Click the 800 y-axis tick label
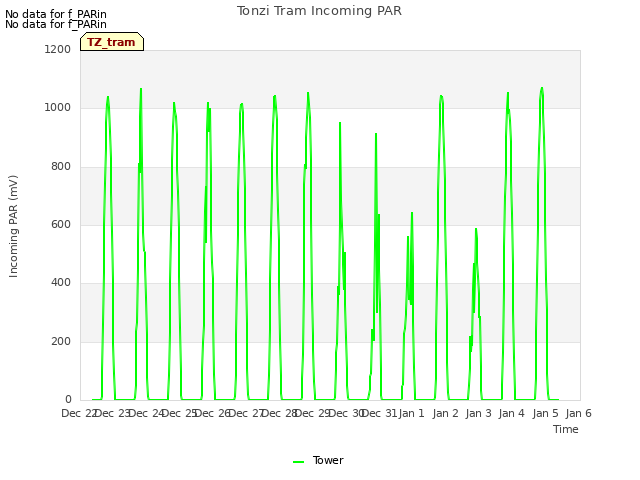 pyautogui.click(x=61, y=166)
